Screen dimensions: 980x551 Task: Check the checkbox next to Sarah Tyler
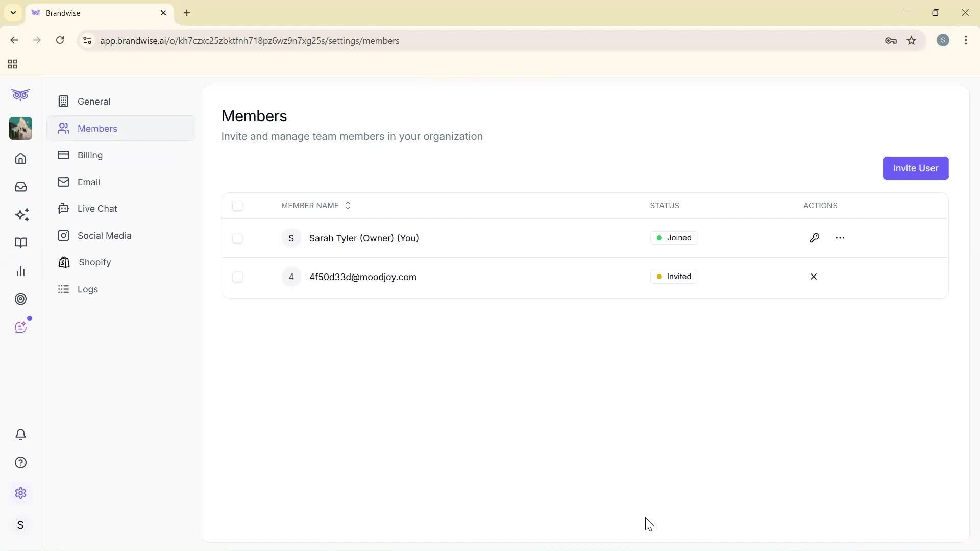237,238
